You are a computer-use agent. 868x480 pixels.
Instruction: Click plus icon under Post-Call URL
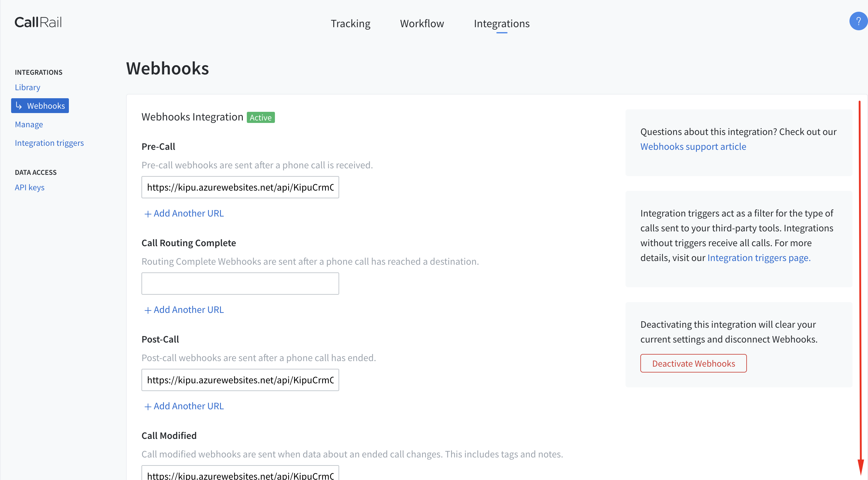pyautogui.click(x=147, y=406)
